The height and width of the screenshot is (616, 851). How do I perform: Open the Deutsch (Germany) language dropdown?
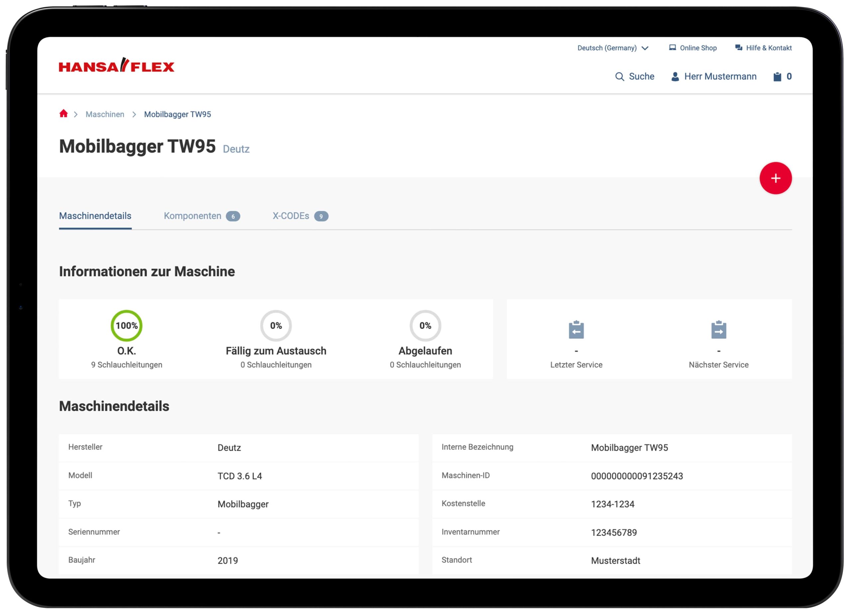607,48
